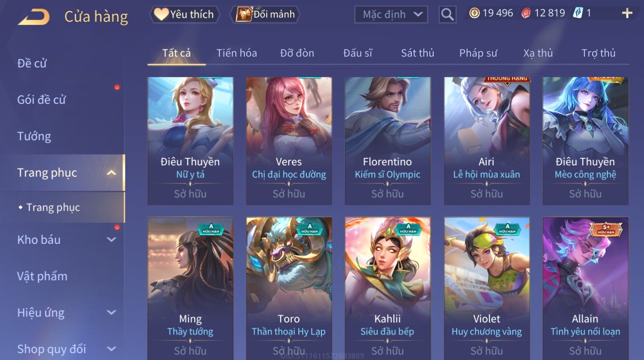
Task: Open the Mặc định sort dropdown
Action: (x=391, y=15)
